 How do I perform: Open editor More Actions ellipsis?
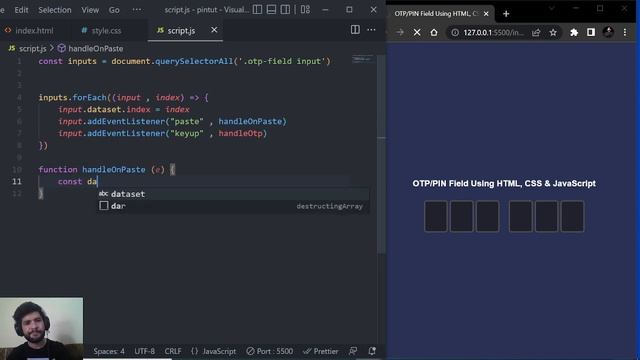tap(371, 29)
